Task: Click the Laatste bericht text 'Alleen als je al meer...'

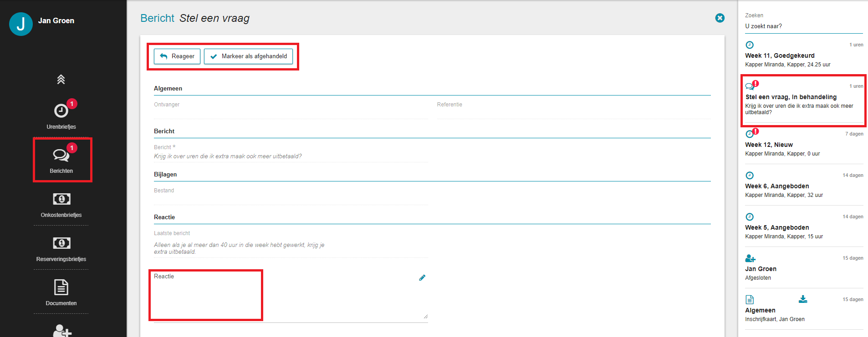Action: 239,248
